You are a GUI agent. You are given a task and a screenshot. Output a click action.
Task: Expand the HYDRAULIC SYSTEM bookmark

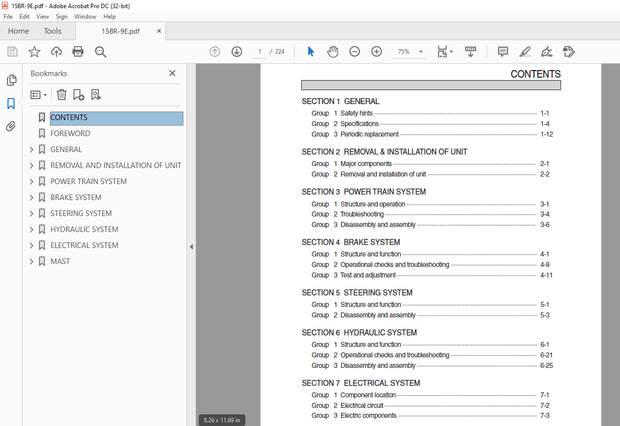(x=31, y=229)
